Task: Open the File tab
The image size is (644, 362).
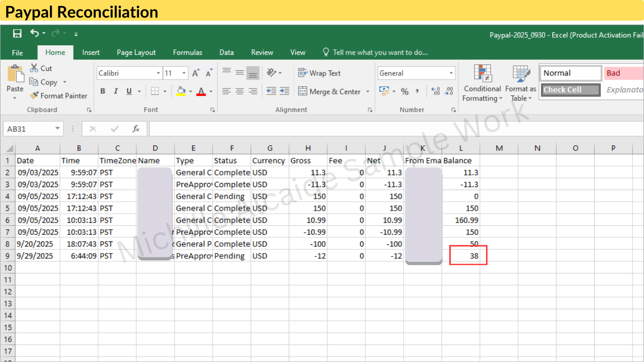Action: tap(18, 52)
